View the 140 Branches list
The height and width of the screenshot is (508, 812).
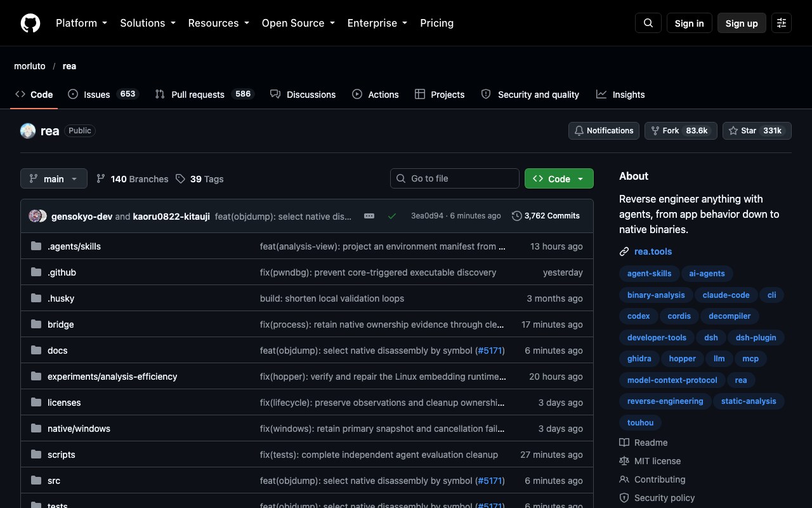click(x=132, y=179)
